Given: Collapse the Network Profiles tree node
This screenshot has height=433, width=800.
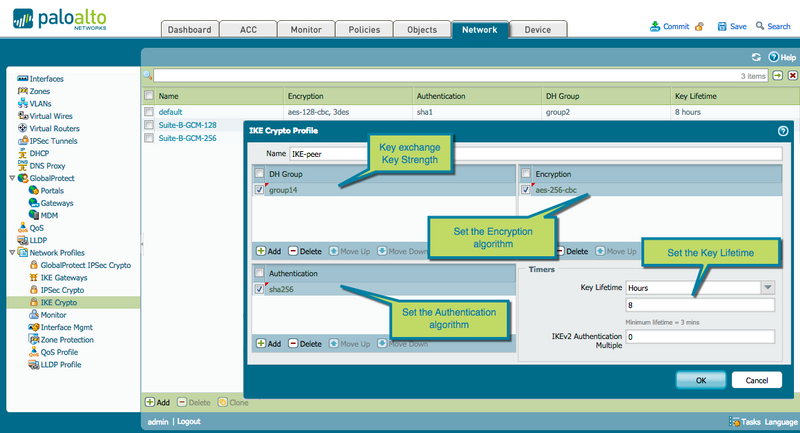Looking at the screenshot, I should (12, 252).
